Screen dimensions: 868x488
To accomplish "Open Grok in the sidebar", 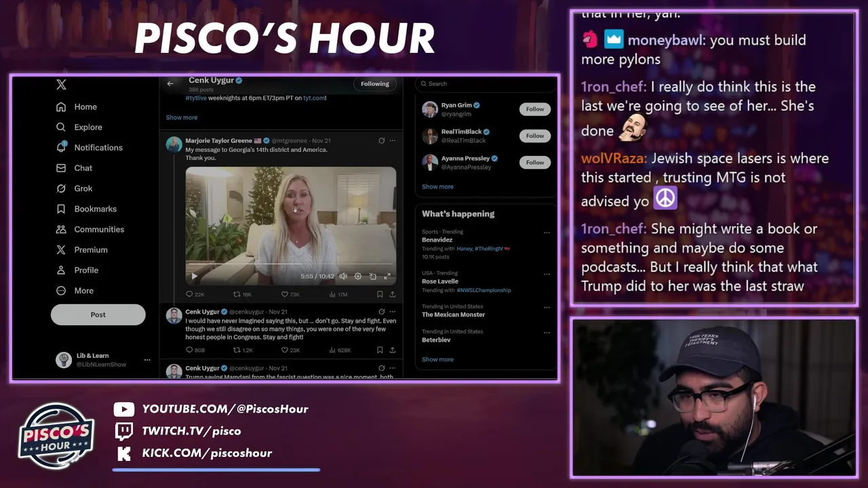I will coord(74,188).
